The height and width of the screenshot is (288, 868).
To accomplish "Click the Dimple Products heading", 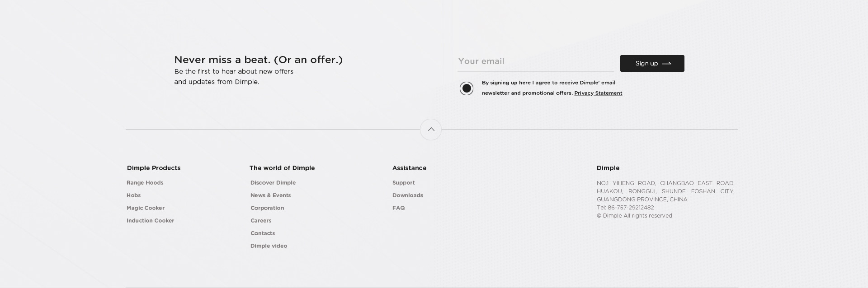I will tap(154, 168).
